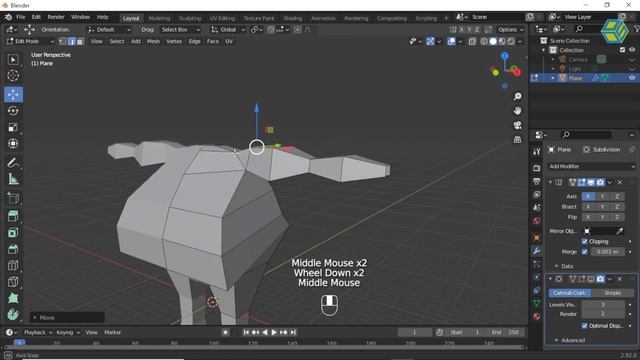The height and width of the screenshot is (360, 640).
Task: Open the Edit Mode dropdown
Action: click(x=30, y=41)
